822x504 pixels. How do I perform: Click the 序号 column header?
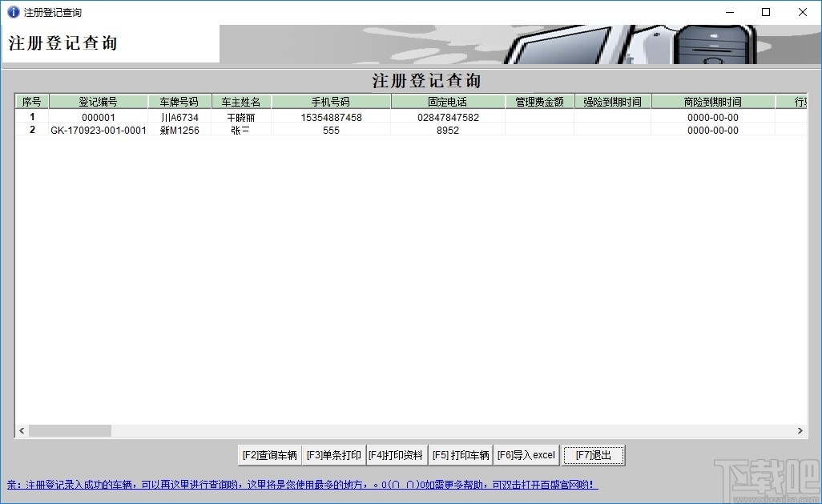(x=31, y=101)
